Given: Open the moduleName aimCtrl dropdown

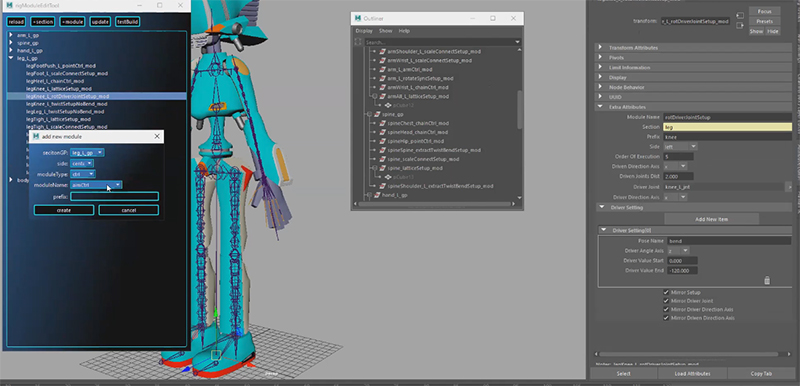Looking at the screenshot, I should point(96,185).
